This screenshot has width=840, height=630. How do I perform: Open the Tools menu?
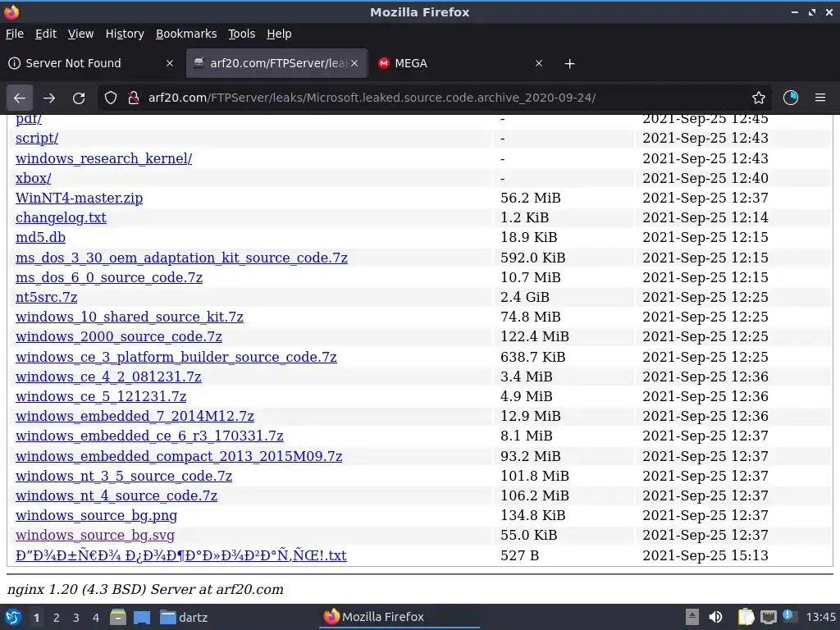tap(242, 34)
